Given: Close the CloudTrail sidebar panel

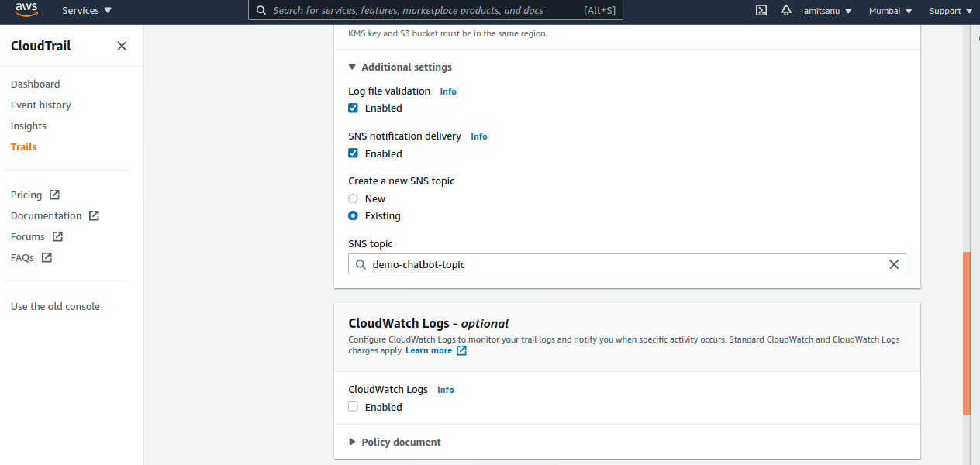Looking at the screenshot, I should tap(122, 46).
